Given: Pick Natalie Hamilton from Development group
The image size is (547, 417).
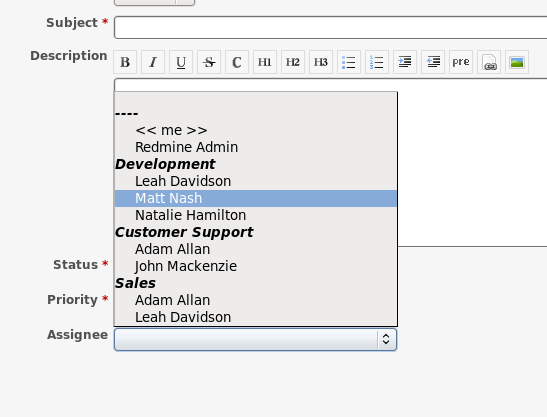Looking at the screenshot, I should point(256,215).
